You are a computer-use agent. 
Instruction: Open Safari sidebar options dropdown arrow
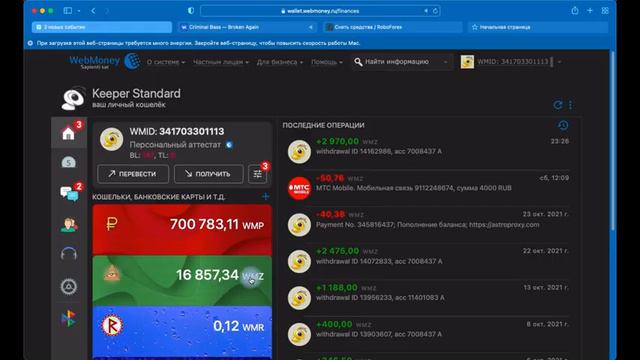(79, 11)
